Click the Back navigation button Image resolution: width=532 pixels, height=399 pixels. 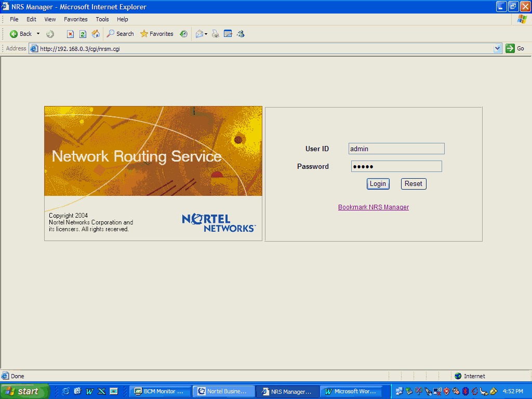(x=20, y=34)
